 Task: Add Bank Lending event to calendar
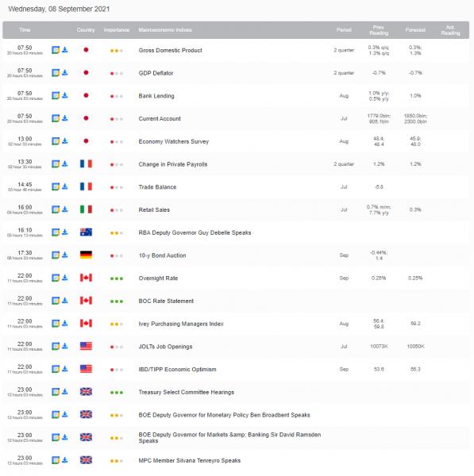[56, 95]
